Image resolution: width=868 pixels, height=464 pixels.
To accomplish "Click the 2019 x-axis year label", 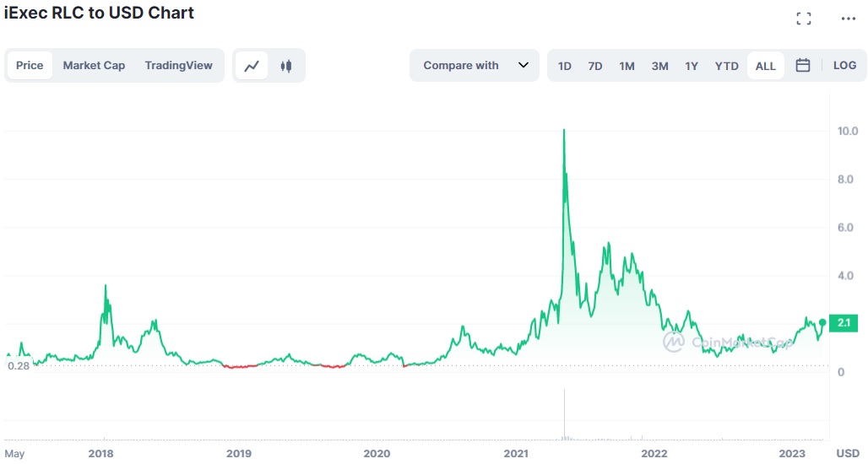I will 239,454.
